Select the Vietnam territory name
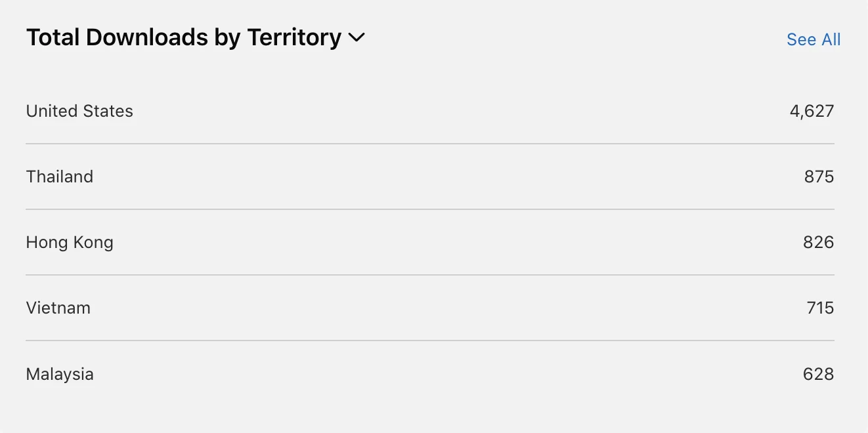Screen dimensions: 868x433 pos(58,308)
